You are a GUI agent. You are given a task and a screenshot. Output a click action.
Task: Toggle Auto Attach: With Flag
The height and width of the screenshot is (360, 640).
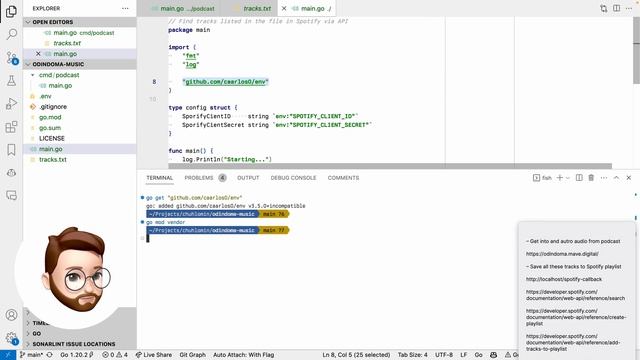pos(244,355)
